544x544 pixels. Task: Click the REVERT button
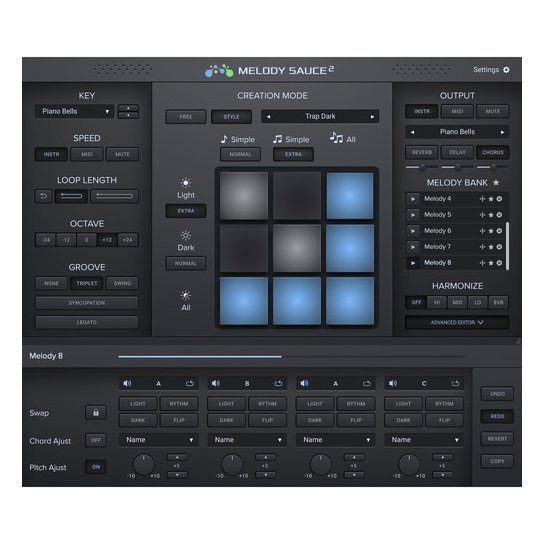point(497,439)
